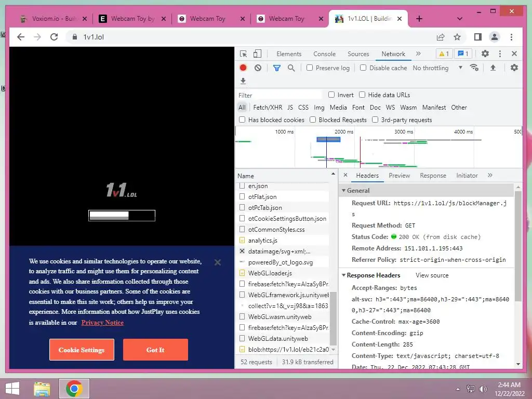Open the Preview tab
This screenshot has height=399, width=532.
400,176
